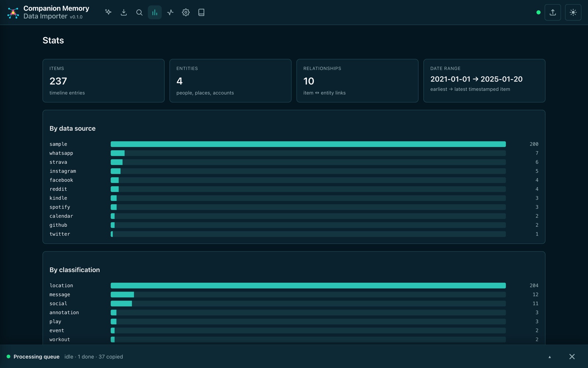Viewport: 588px width, 368px height.
Task: Click the 'kindle' data source label
Action: point(58,198)
